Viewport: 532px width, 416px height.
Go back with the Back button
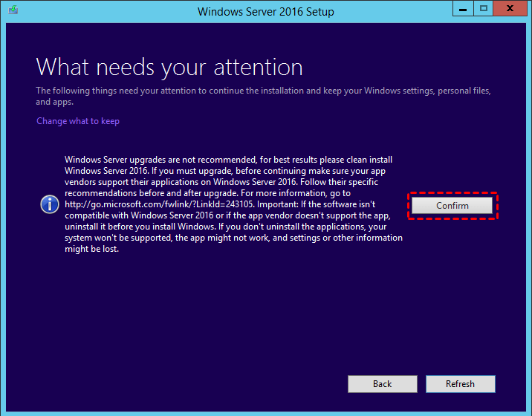click(382, 383)
